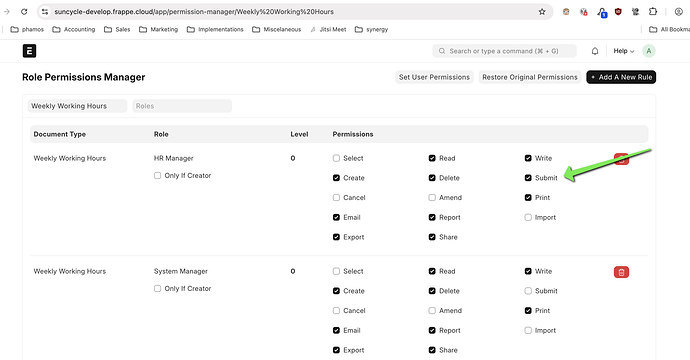Reload the page using the refresh icon
Screen dimensions: 690x360
pyautogui.click(x=24, y=12)
